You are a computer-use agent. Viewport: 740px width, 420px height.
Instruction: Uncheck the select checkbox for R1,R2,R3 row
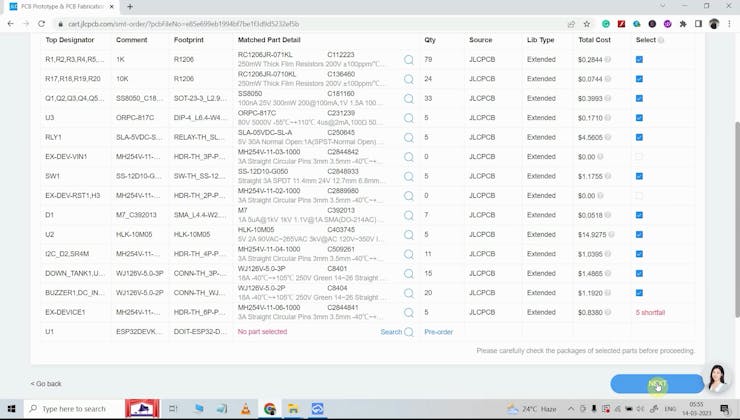point(639,60)
